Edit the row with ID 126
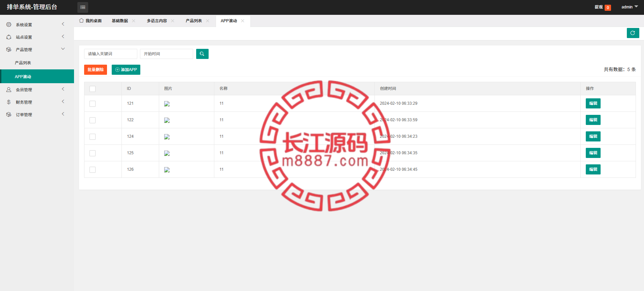The image size is (644, 291). pyautogui.click(x=593, y=169)
